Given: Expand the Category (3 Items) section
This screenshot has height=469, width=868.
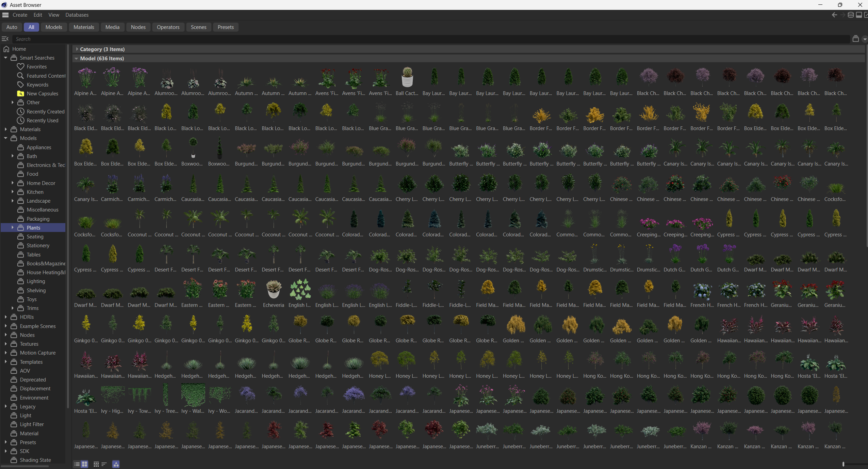Looking at the screenshot, I should click(77, 49).
